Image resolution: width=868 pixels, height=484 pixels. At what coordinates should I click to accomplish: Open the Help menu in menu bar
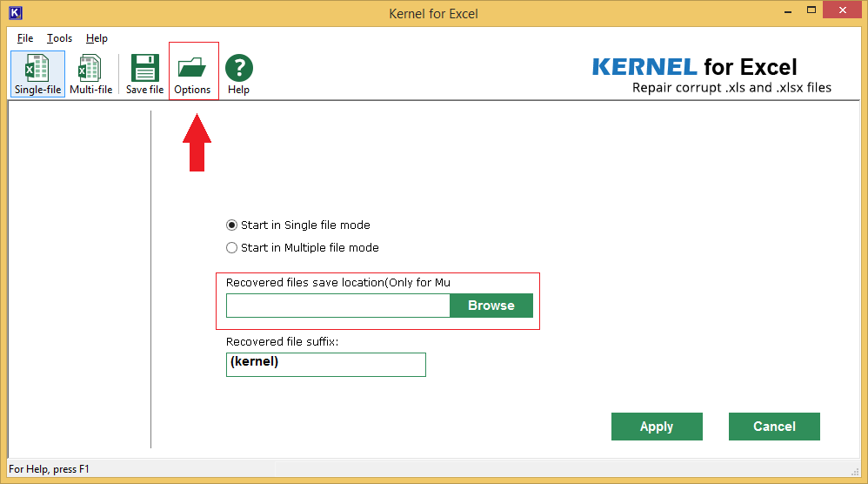[97, 38]
